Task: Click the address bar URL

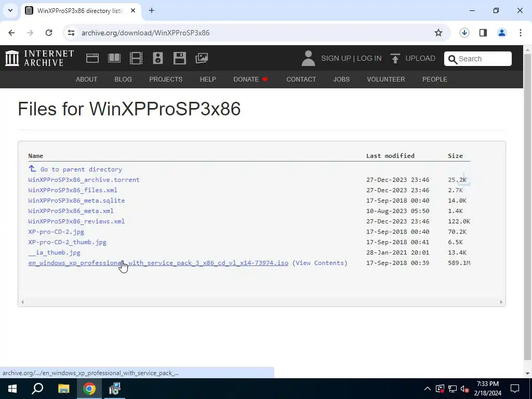Action: (x=145, y=33)
